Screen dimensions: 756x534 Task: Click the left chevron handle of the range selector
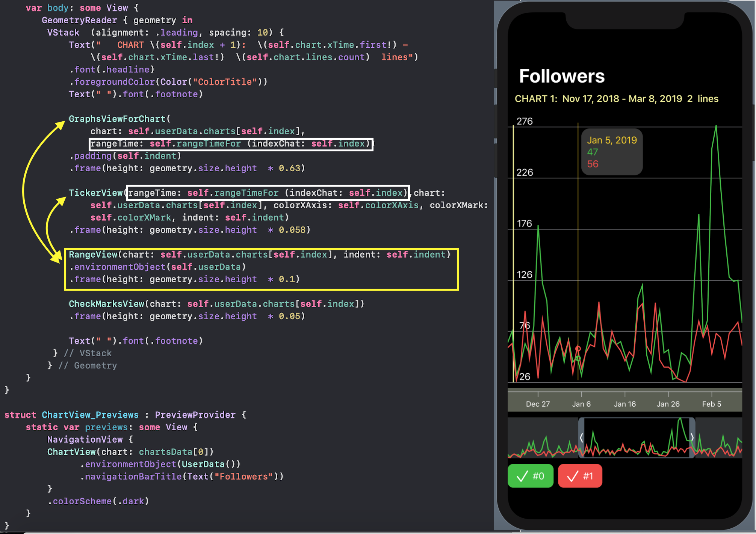click(582, 437)
